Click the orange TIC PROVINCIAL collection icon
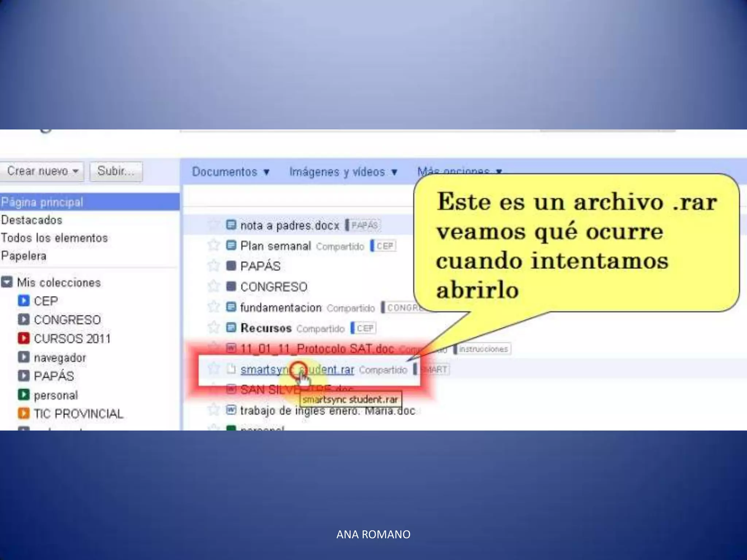 (x=24, y=413)
